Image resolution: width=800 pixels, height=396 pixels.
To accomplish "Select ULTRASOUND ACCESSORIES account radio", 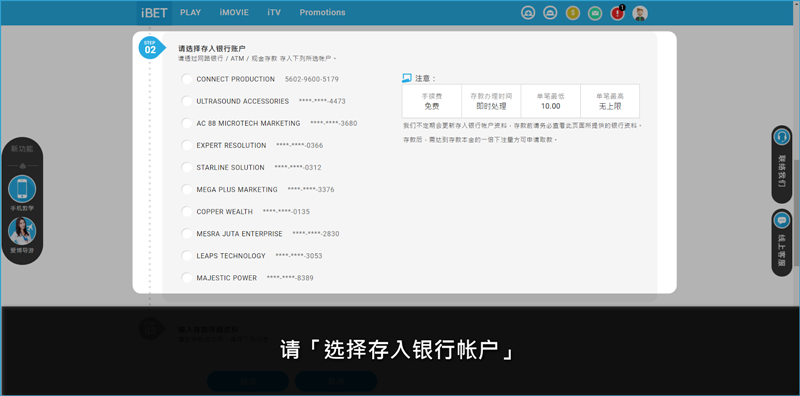I will pyautogui.click(x=187, y=101).
